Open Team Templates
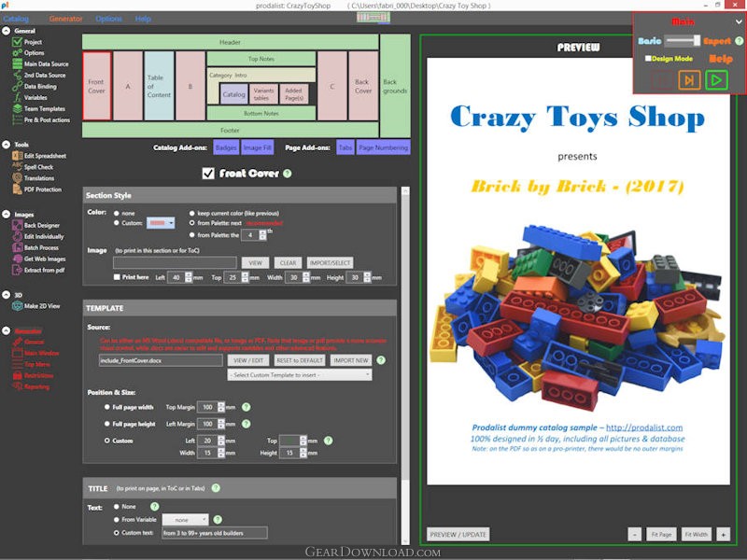Viewport: 747px width, 560px height. (38, 108)
